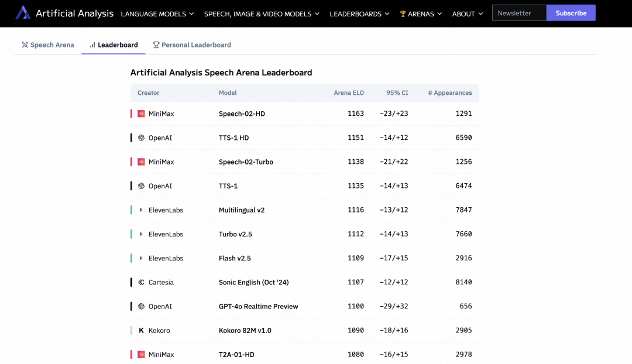The height and width of the screenshot is (364, 632).
Task: Open the Artificial Analysis home link
Action: 64,13
